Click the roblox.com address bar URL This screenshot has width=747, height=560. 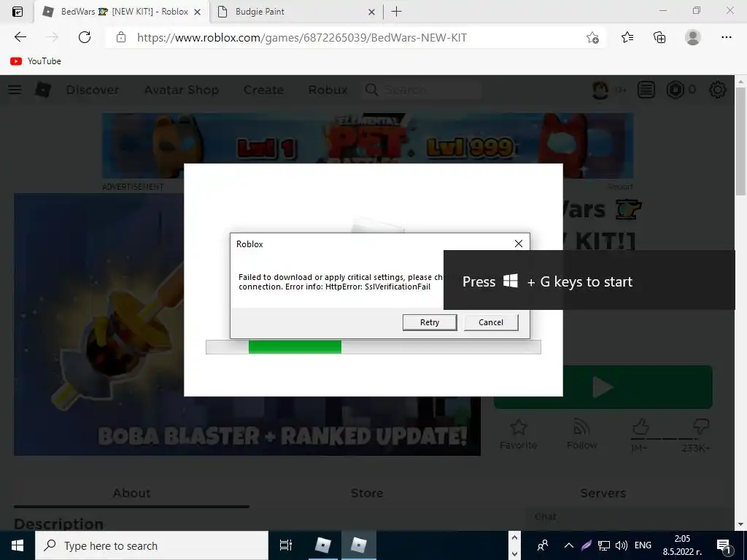point(302,38)
